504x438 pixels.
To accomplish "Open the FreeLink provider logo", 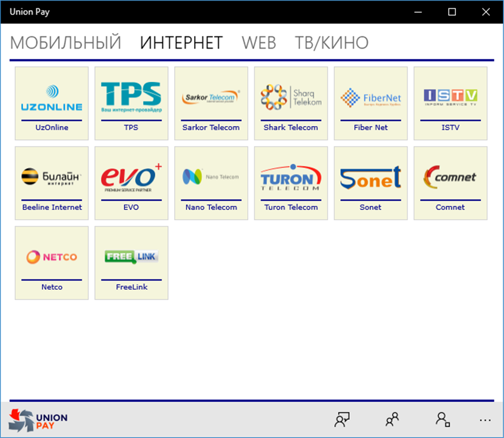I will (x=131, y=257).
